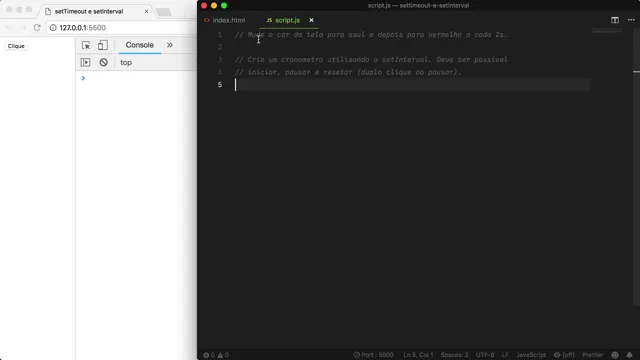Viewport: 640px width, 360px height.
Task: Open the editor More Actions ellipsis menu
Action: [x=631, y=20]
